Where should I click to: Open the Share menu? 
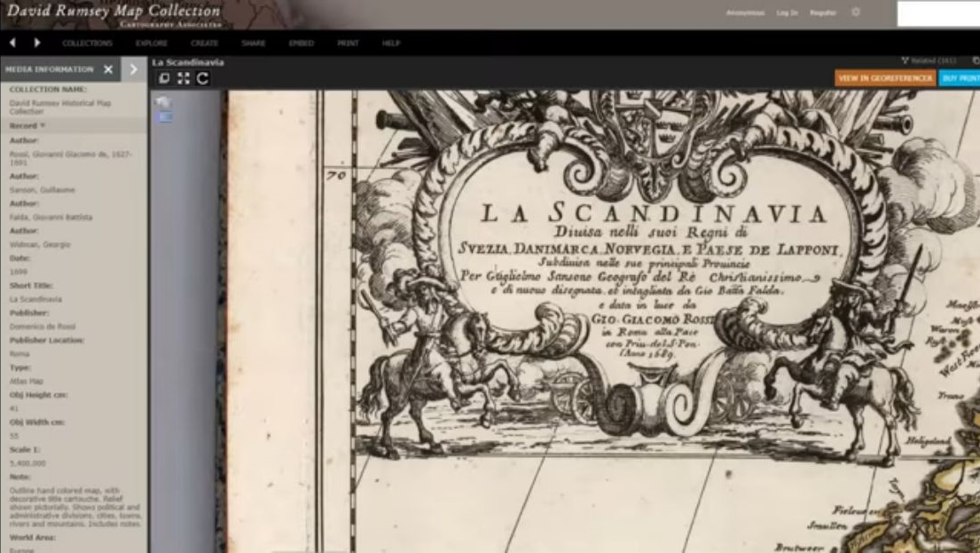coord(253,43)
